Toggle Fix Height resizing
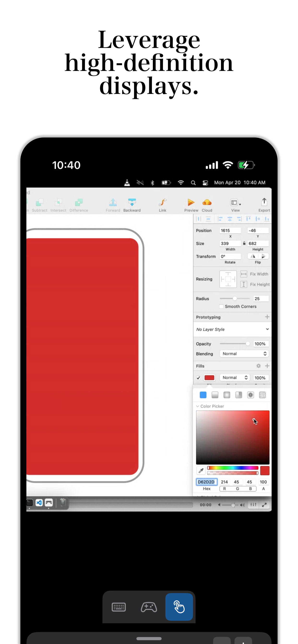 pyautogui.click(x=244, y=284)
